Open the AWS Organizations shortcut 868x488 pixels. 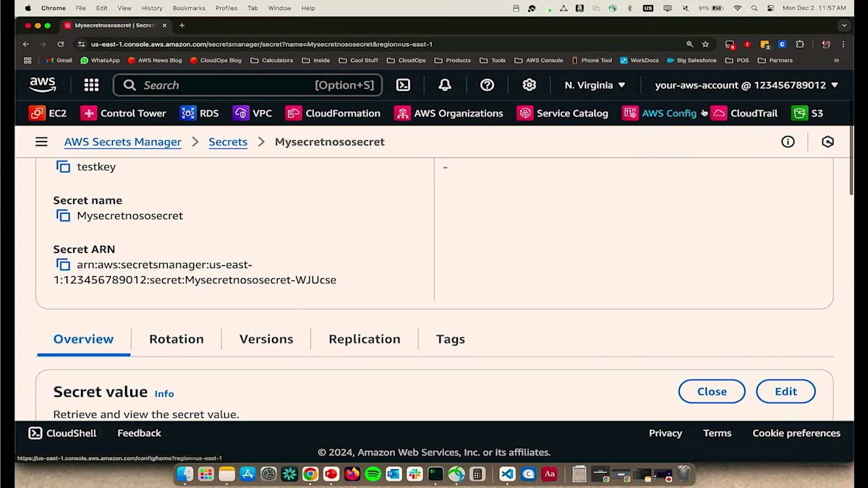[448, 114]
